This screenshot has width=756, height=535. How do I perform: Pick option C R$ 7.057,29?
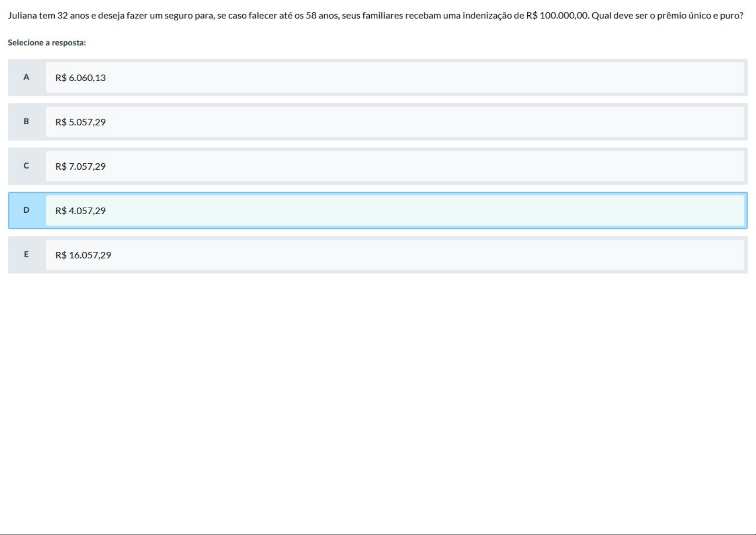[x=378, y=166]
